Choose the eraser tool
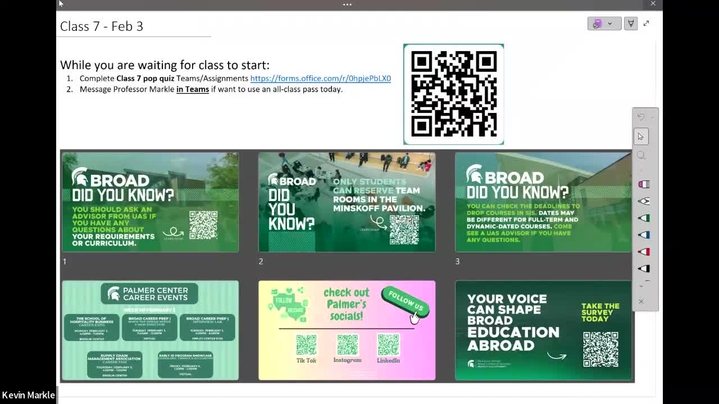Screen dimensions: 719x404 [642, 184]
